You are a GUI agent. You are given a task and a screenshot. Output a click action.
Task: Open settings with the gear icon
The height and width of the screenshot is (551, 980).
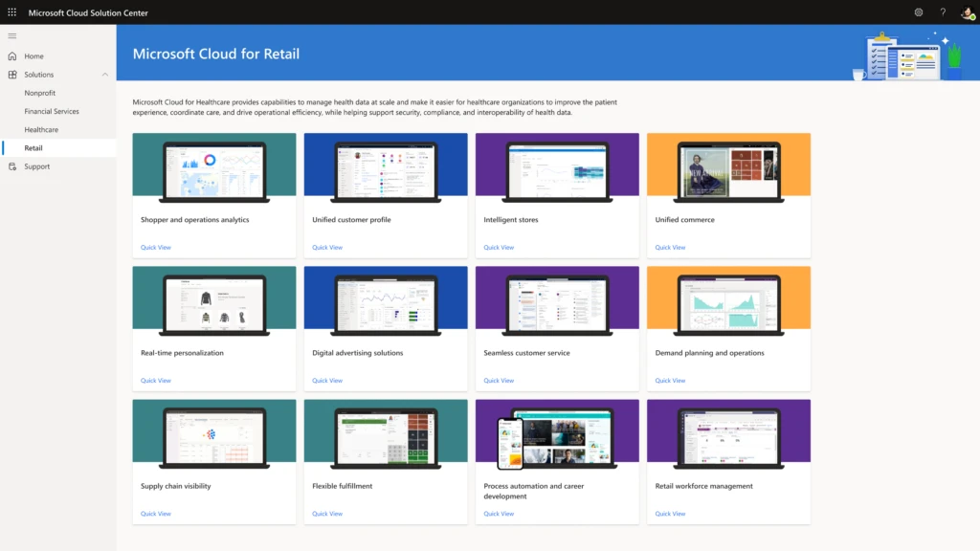point(918,12)
